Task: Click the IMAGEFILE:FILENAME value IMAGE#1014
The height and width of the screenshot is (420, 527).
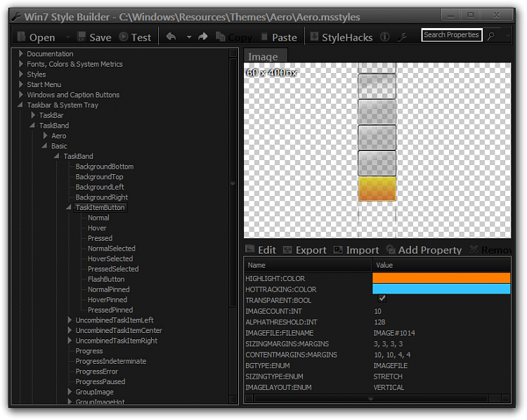Action: (394, 333)
